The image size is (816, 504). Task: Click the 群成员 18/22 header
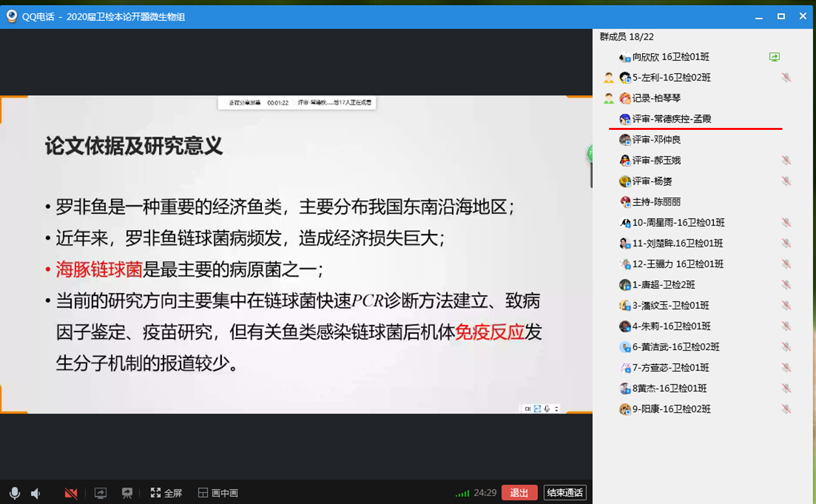[627, 37]
